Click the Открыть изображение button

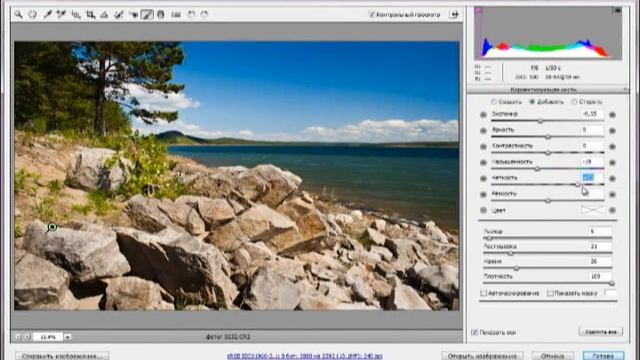tap(482, 356)
